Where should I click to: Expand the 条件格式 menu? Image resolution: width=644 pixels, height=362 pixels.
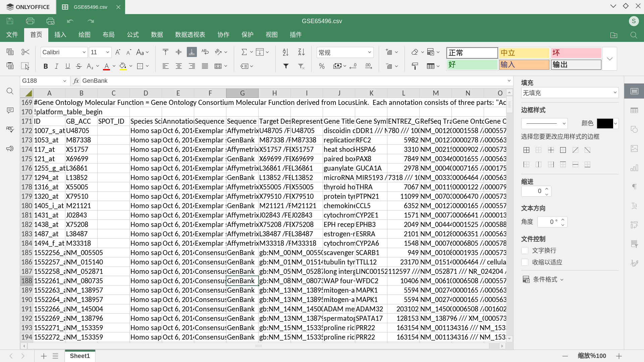(x=543, y=279)
